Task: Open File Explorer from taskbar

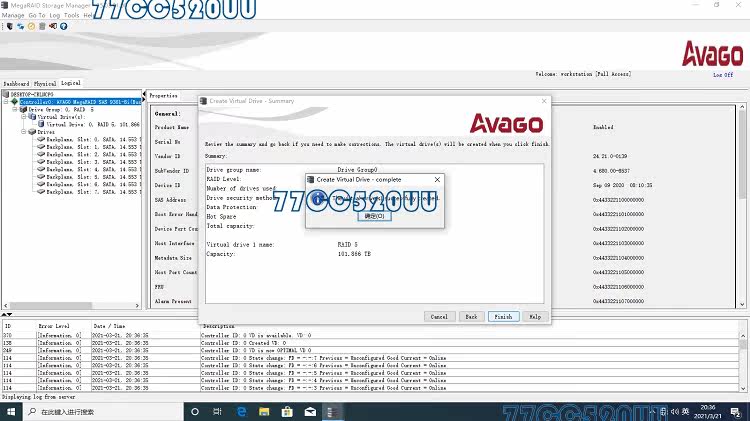Action: click(264, 411)
